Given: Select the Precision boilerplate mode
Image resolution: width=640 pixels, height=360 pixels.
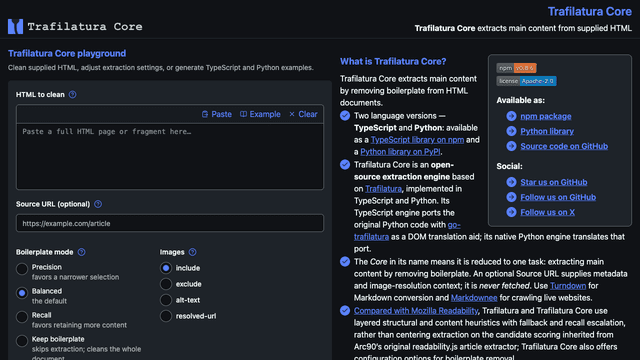Looking at the screenshot, I should 22,269.
